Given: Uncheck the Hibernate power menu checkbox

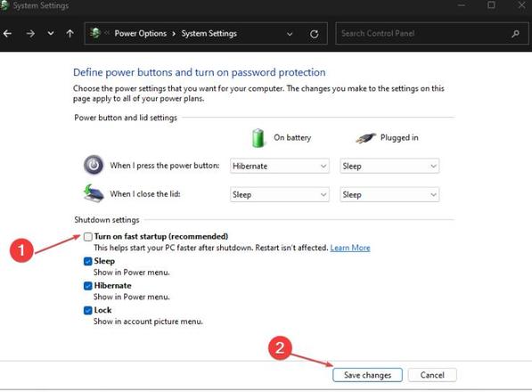Looking at the screenshot, I should 88,286.
